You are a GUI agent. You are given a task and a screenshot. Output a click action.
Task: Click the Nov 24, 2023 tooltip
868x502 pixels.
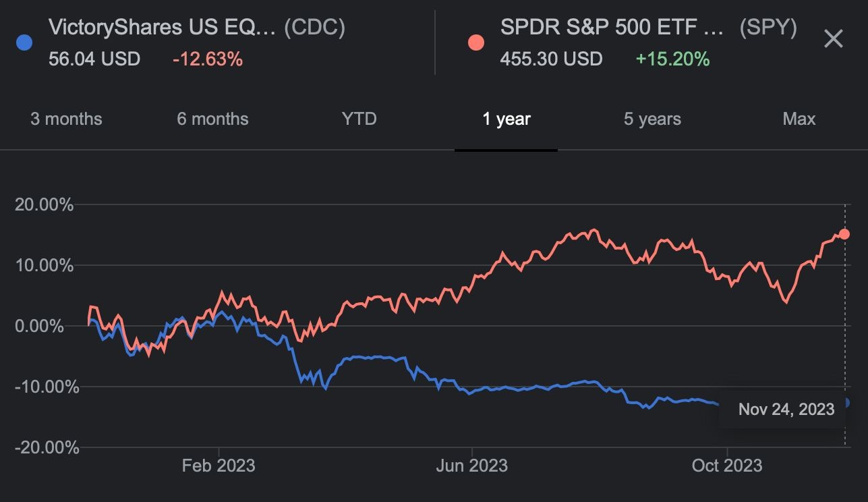(786, 409)
